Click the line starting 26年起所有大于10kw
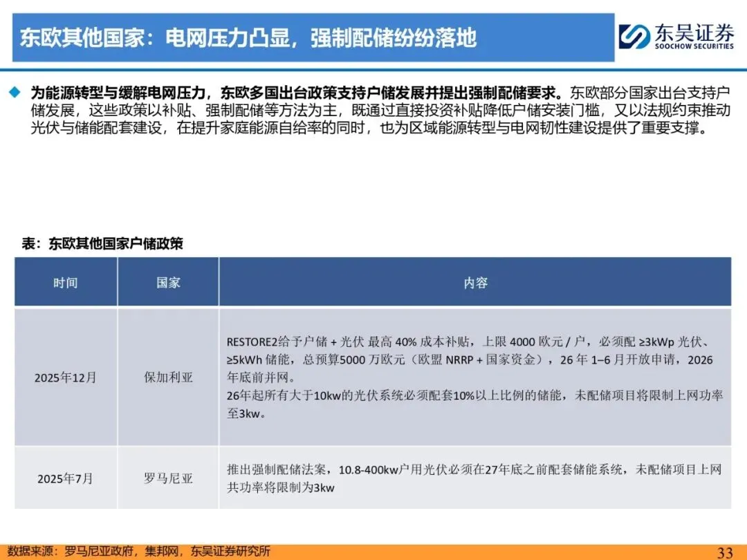The image size is (747, 560). pyautogui.click(x=475, y=395)
